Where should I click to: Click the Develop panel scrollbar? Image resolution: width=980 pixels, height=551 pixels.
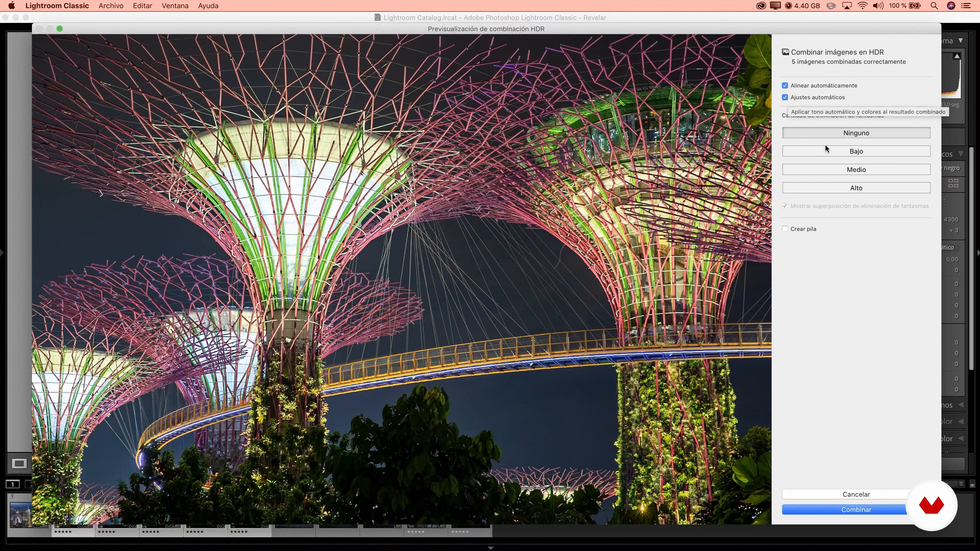pyautogui.click(x=971, y=259)
